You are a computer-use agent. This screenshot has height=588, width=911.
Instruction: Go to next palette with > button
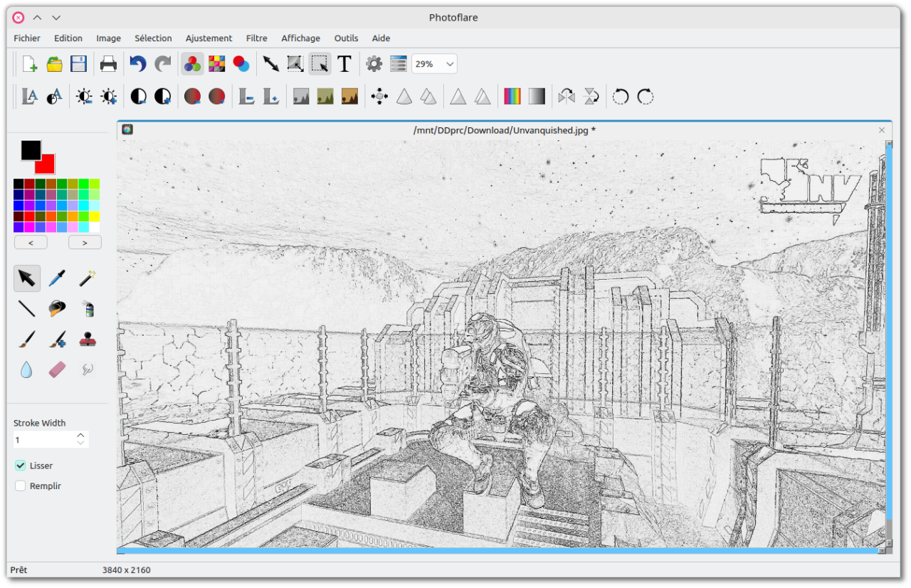[x=85, y=243]
